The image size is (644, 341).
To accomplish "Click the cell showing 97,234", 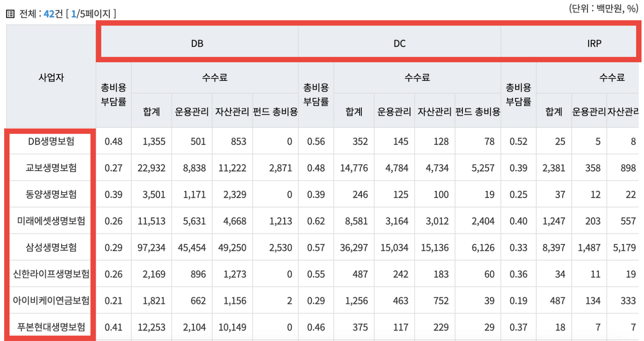I will click(152, 246).
